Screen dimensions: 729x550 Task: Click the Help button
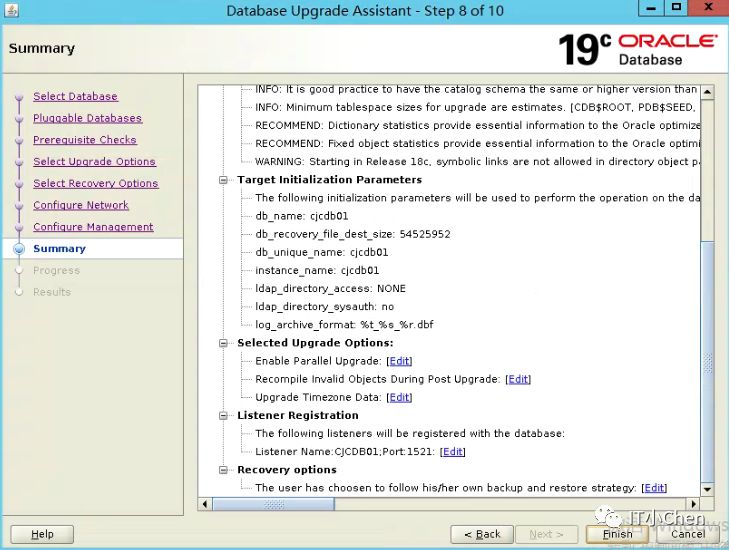[42, 534]
